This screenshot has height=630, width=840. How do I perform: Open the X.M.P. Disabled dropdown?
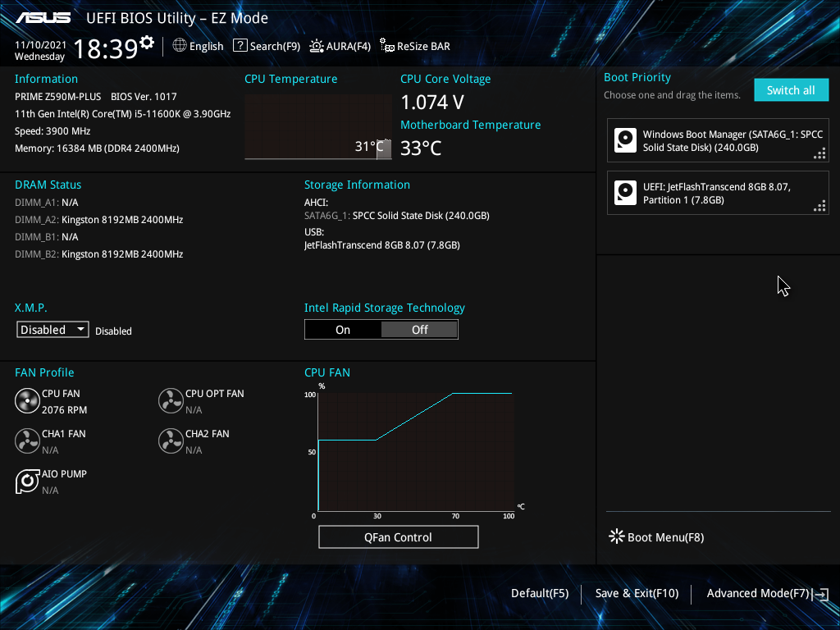tap(52, 330)
